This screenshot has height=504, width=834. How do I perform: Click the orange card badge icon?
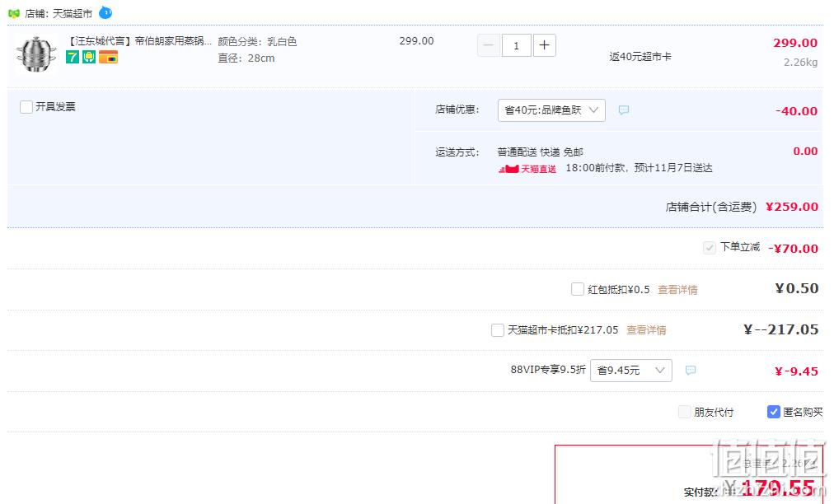click(x=109, y=57)
